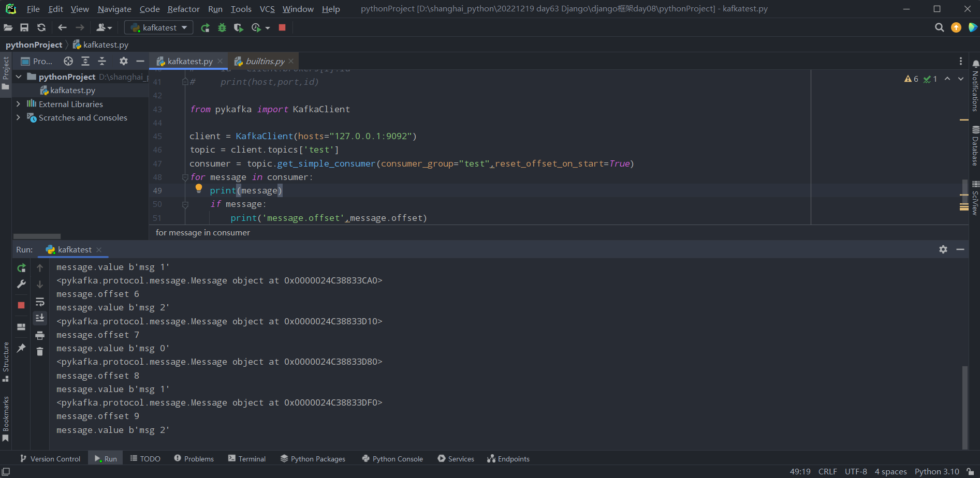Stop kafkatest in Run panel
Screen dimensions: 980x478
tap(21, 305)
